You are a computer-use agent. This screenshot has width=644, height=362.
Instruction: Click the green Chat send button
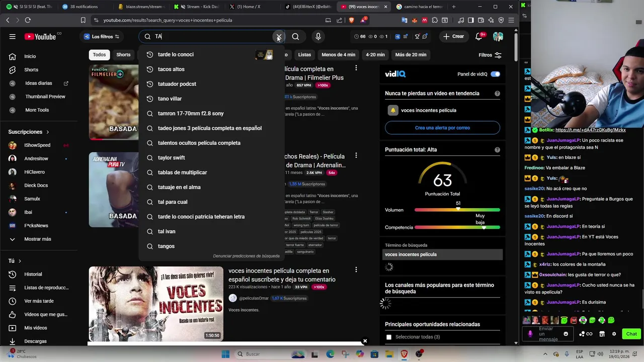pyautogui.click(x=631, y=334)
